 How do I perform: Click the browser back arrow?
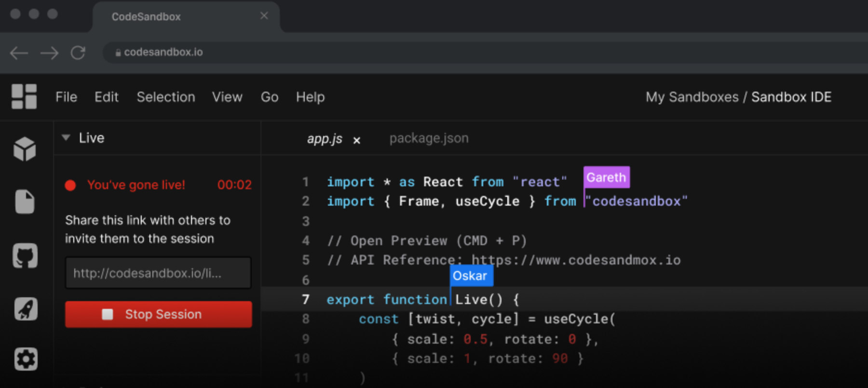point(19,53)
